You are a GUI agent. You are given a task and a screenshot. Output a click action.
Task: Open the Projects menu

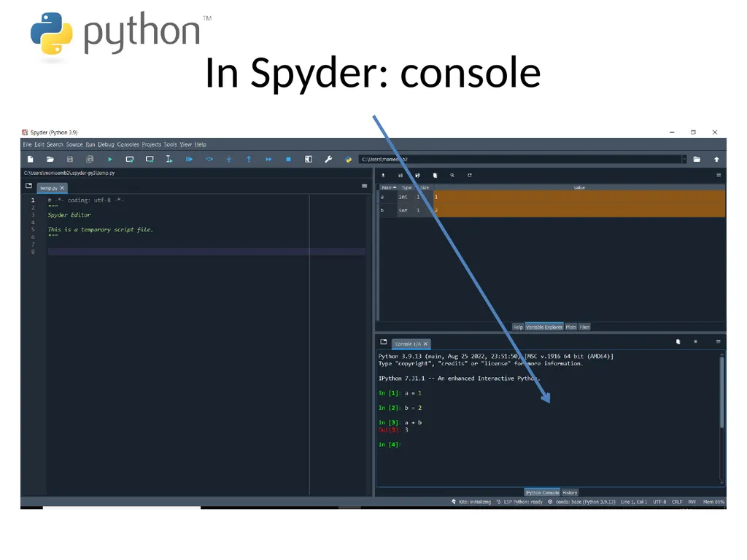[x=151, y=145]
